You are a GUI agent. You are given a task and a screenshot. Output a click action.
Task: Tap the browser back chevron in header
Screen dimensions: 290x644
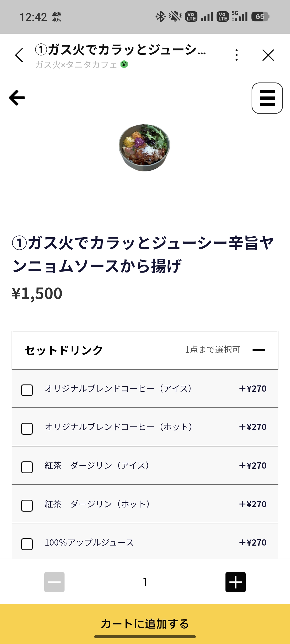(19, 55)
